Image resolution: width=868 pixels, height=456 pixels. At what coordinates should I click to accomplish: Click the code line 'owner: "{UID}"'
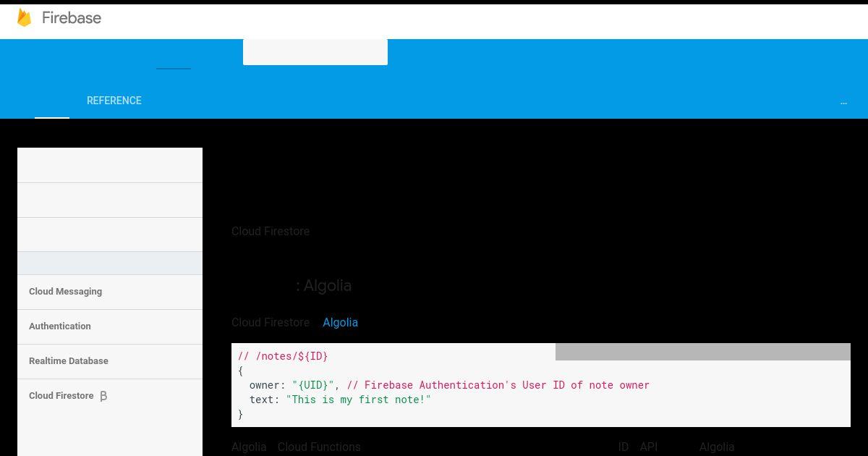(x=292, y=385)
